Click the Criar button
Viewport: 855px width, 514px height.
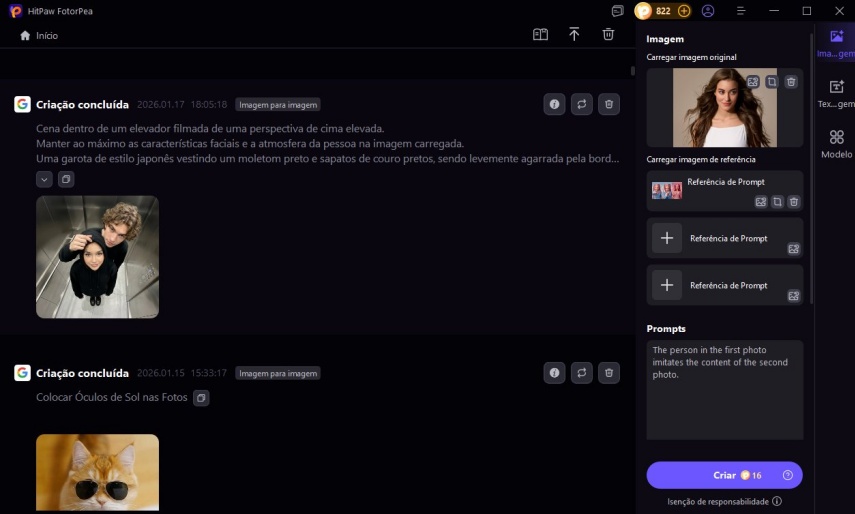725,475
